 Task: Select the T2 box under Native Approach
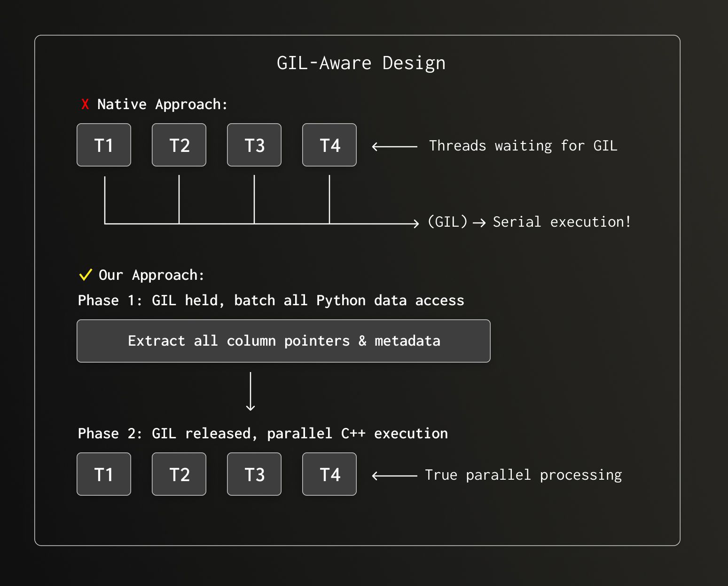[179, 145]
